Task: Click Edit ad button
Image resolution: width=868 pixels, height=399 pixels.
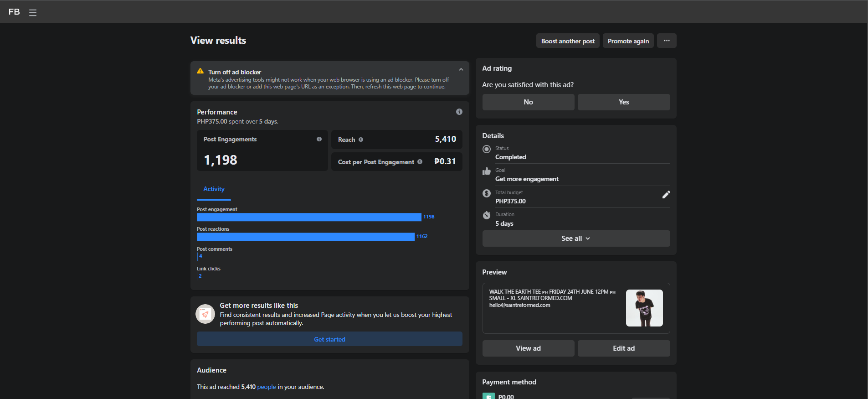Action: click(x=624, y=348)
